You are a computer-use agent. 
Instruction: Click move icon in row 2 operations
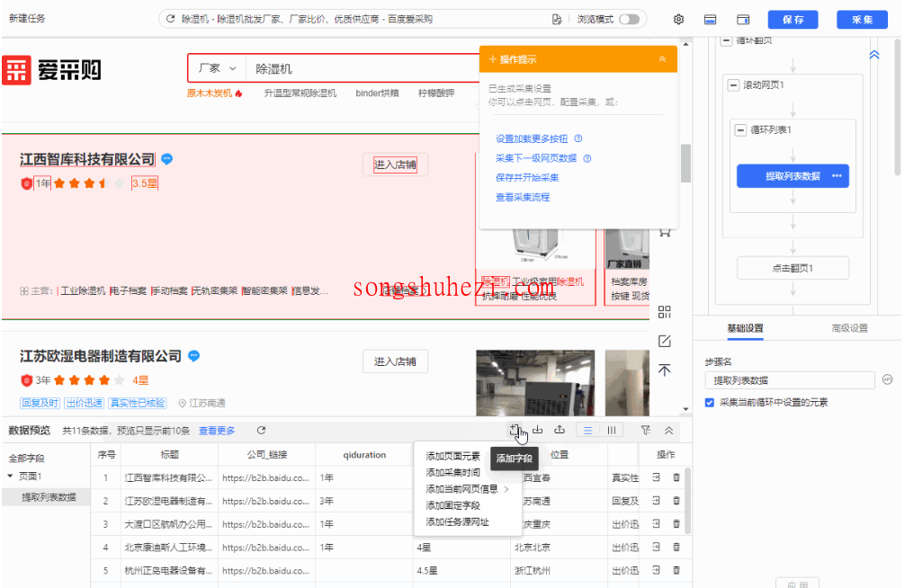656,500
